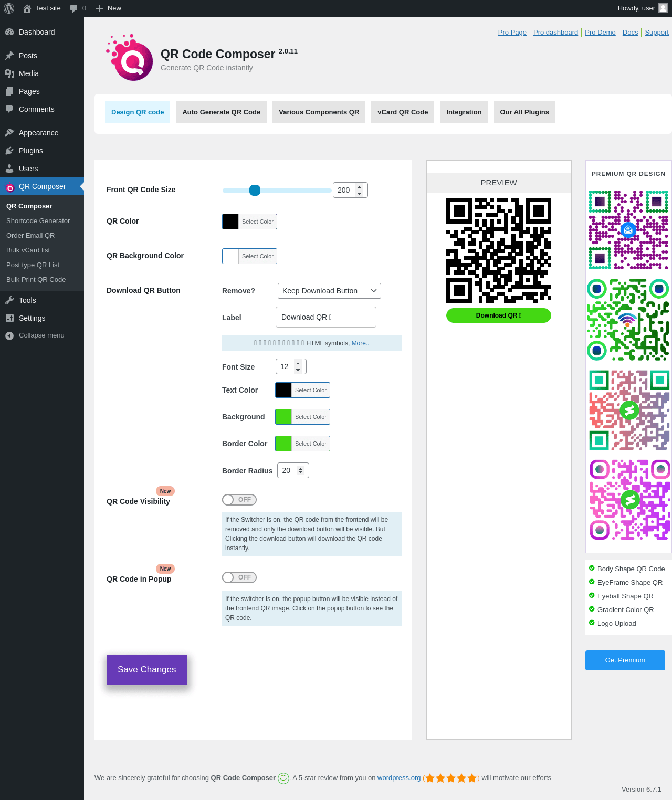
Task: Open the Pro Demo link
Action: (x=600, y=33)
